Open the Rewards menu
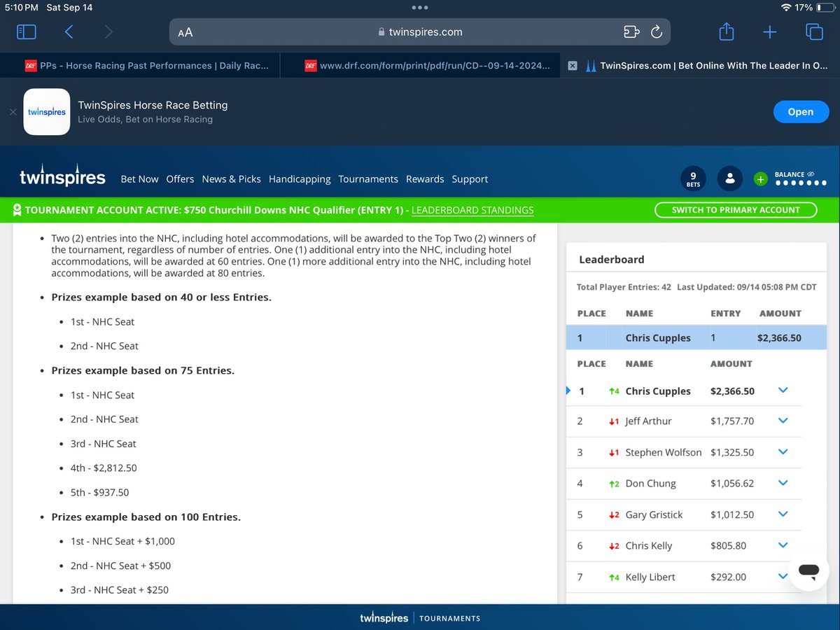The height and width of the screenshot is (630, 840). click(x=425, y=179)
